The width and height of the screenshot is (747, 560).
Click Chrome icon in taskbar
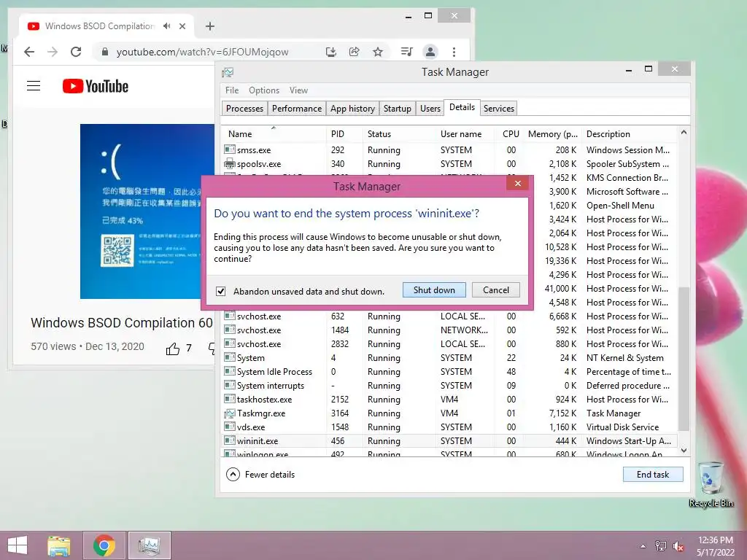tap(104, 545)
